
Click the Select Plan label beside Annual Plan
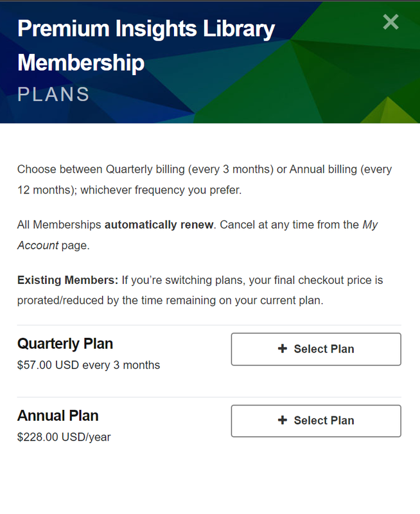pos(324,420)
